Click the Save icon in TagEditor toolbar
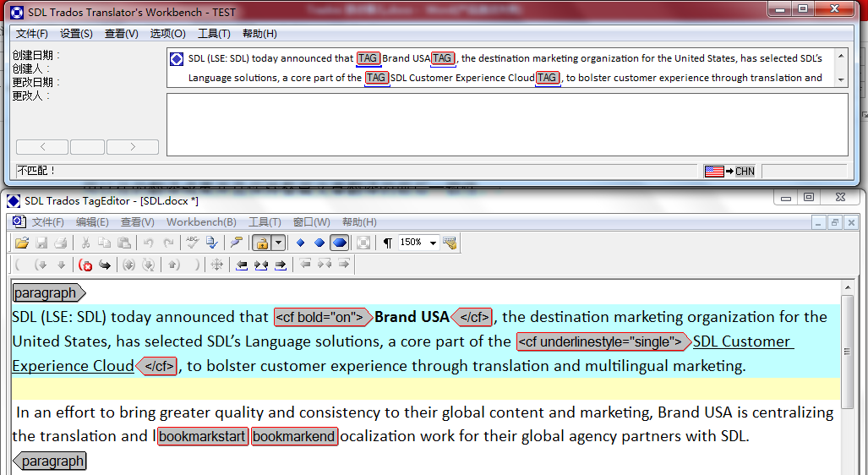This screenshot has width=868, height=475. pos(41,243)
